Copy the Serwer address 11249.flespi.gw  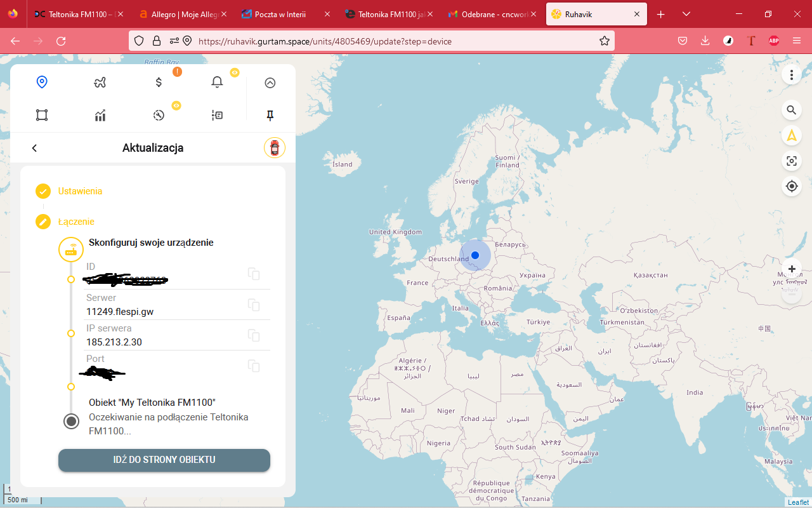pyautogui.click(x=254, y=305)
